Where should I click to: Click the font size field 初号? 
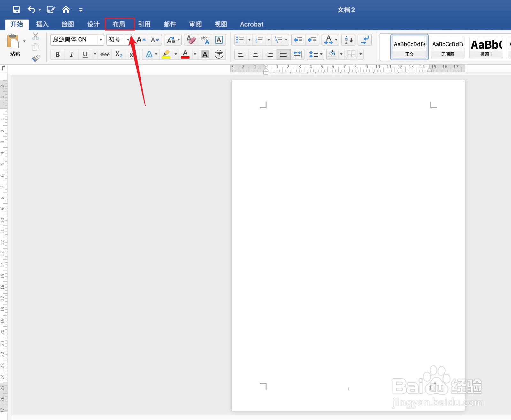116,40
